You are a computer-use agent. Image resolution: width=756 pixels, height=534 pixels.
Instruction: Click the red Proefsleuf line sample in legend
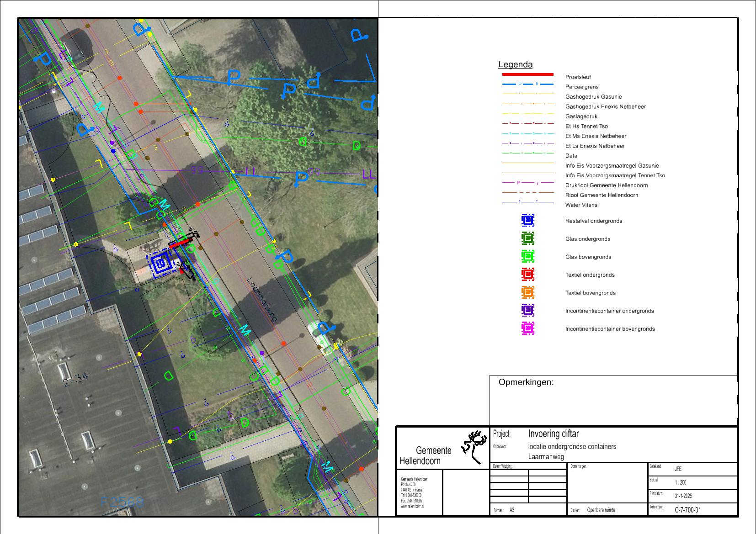coord(527,74)
